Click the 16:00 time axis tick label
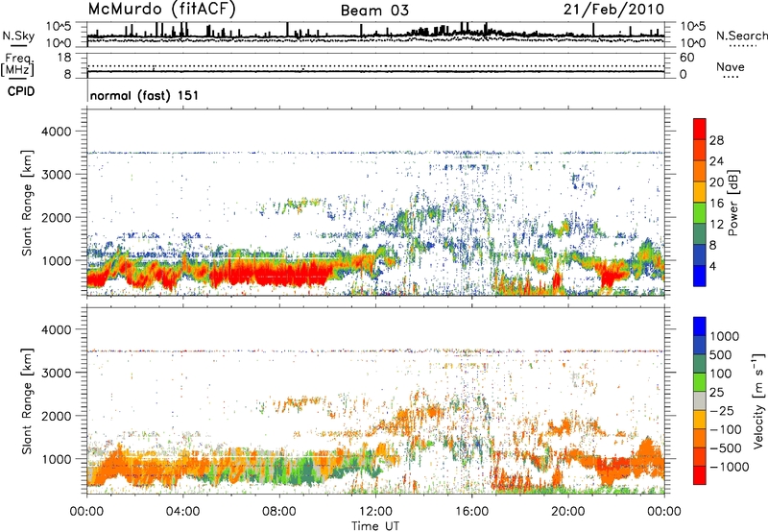 (x=471, y=512)
